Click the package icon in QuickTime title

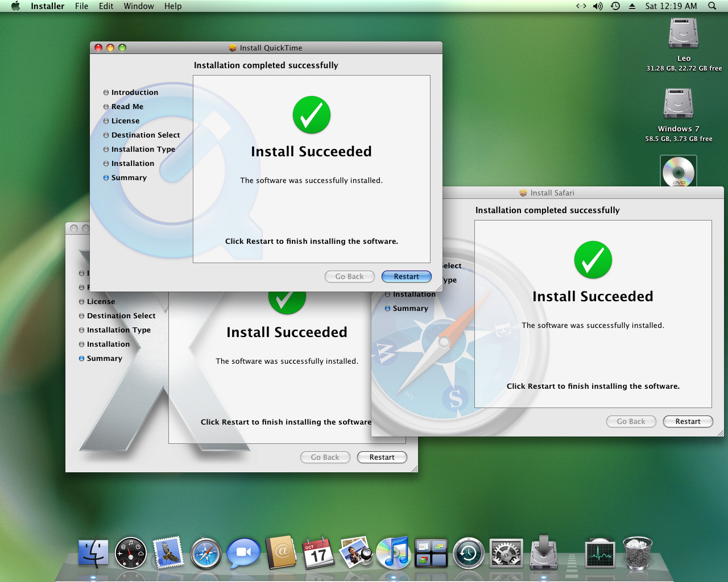pos(233,48)
